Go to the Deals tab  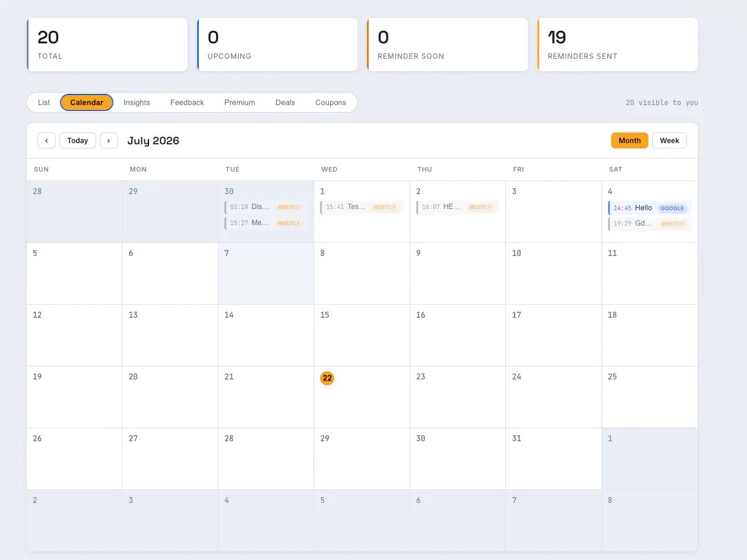point(285,102)
